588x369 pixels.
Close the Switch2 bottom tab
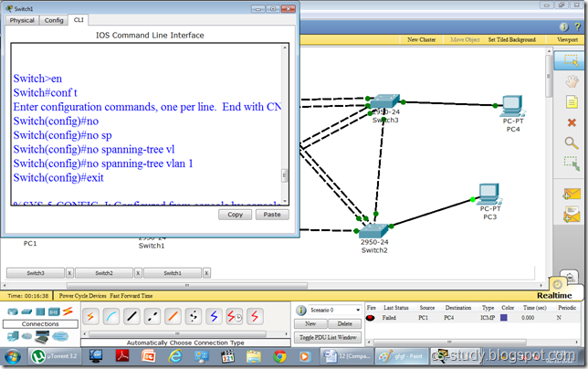point(138,272)
